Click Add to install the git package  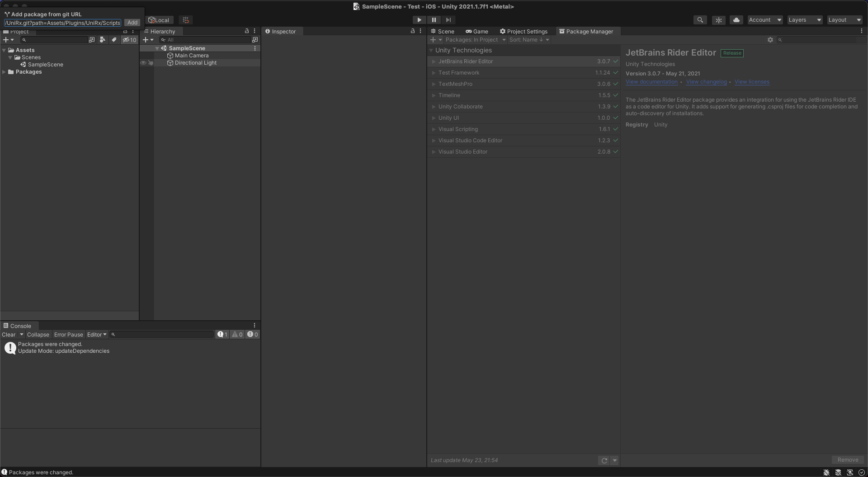tap(132, 22)
